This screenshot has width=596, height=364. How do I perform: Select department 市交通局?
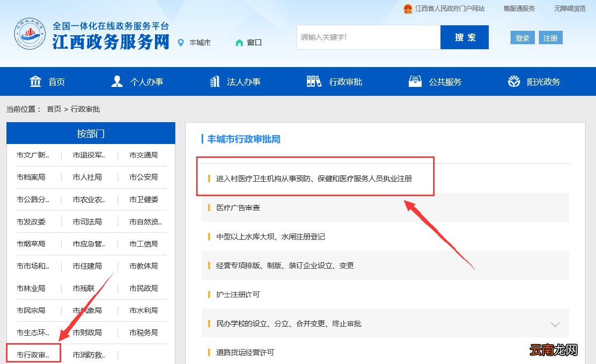(144, 155)
